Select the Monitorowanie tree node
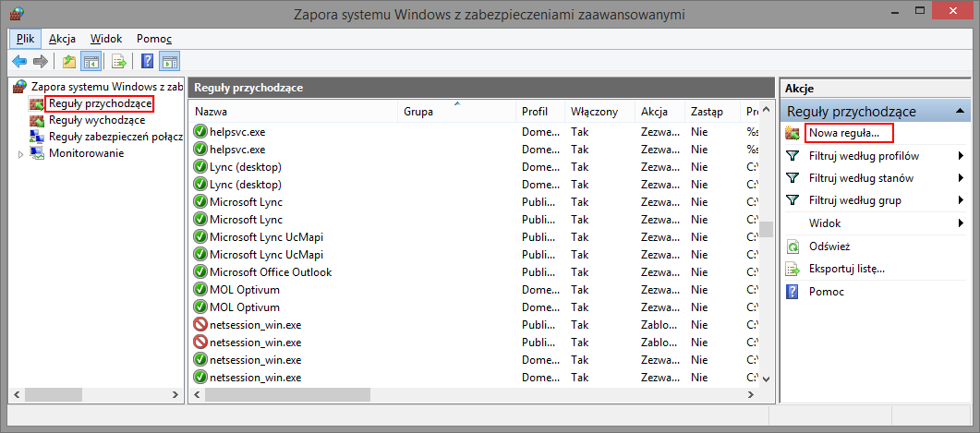Screen dimensions: 980x433 coord(86,153)
